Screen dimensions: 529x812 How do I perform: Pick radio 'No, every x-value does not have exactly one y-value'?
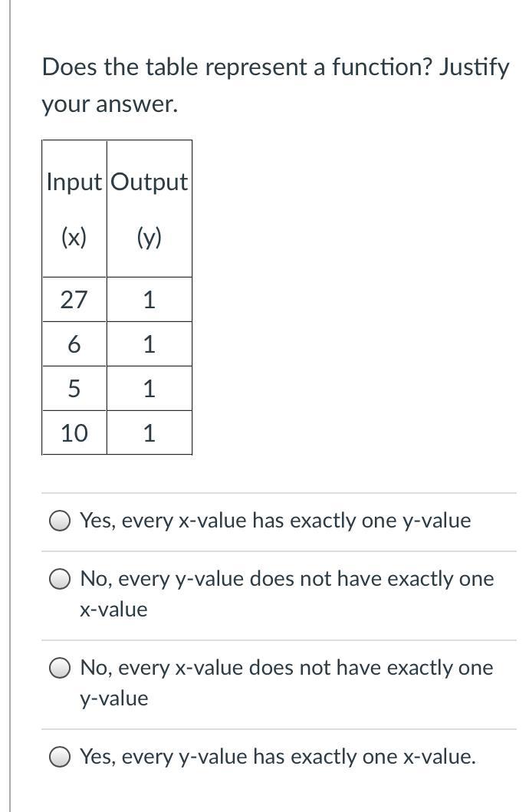point(60,669)
